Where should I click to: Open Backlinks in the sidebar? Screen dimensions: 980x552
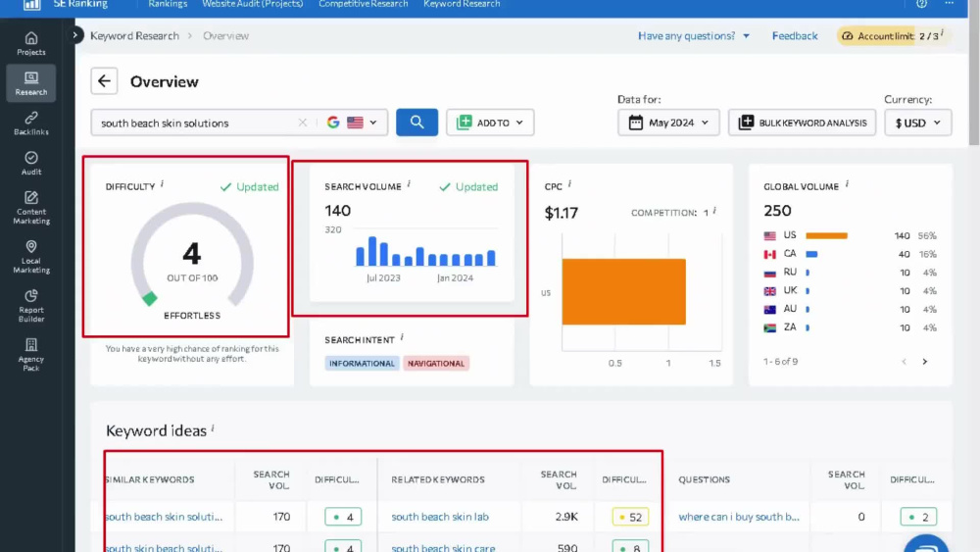click(31, 124)
